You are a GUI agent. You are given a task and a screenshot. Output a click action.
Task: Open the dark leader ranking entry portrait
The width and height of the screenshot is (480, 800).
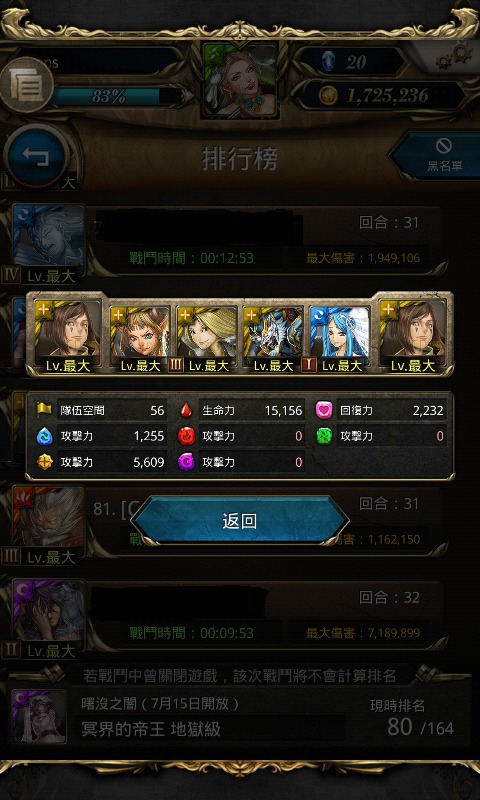(x=48, y=610)
